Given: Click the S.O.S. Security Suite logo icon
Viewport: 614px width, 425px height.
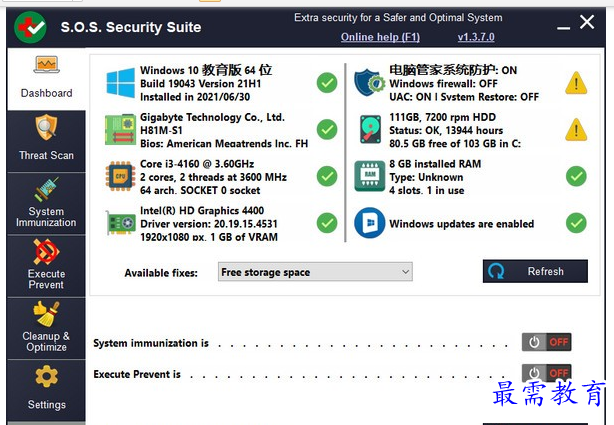Looking at the screenshot, I should click(30, 27).
